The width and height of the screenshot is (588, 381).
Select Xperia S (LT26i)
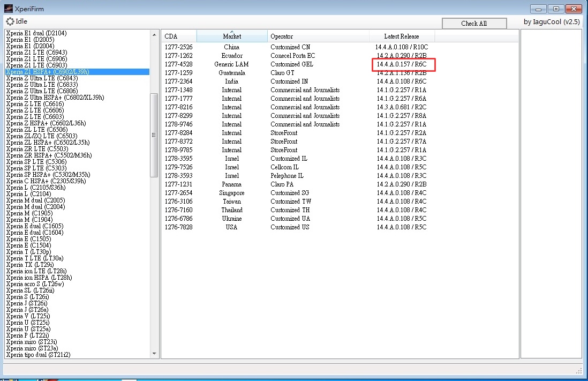[27, 296]
